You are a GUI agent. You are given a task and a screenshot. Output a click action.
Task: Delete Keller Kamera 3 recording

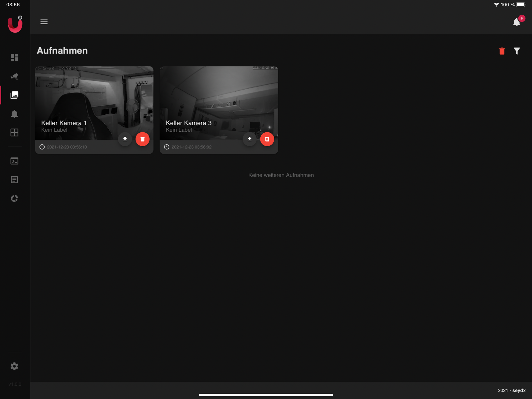click(x=267, y=139)
